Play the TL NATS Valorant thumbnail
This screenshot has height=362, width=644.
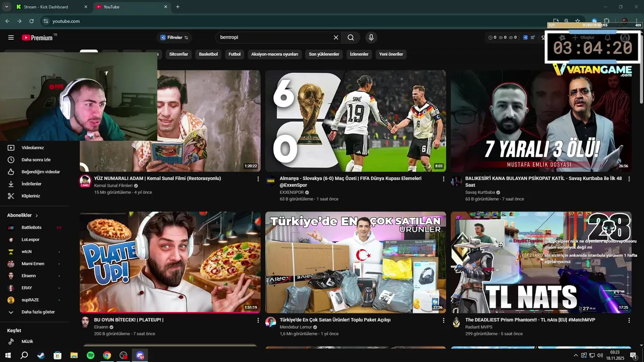click(x=541, y=262)
